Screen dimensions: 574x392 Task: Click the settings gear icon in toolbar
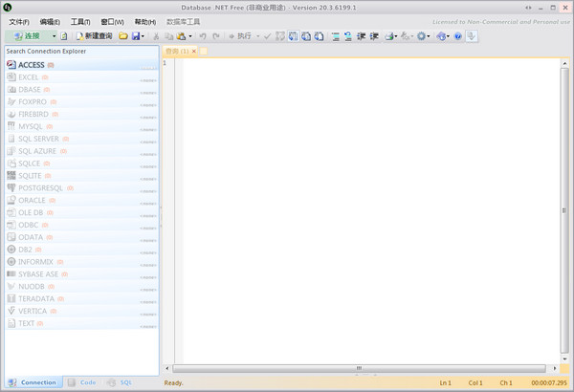click(421, 35)
